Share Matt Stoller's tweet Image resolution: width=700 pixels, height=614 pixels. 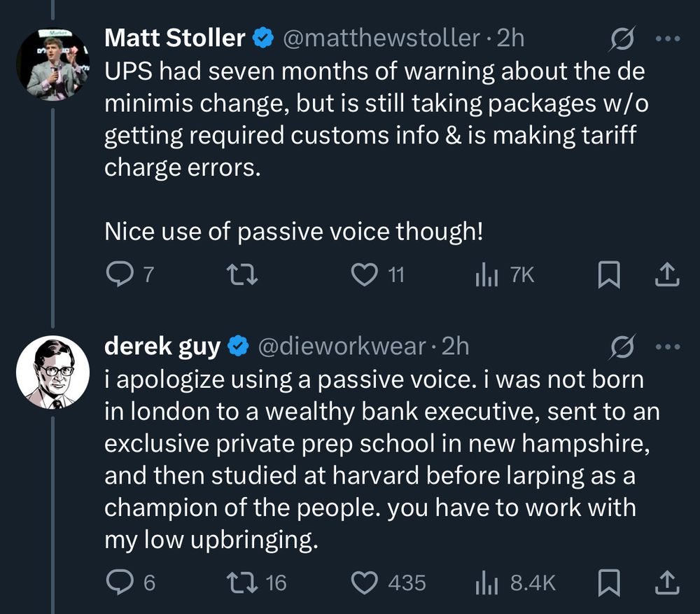[666, 276]
